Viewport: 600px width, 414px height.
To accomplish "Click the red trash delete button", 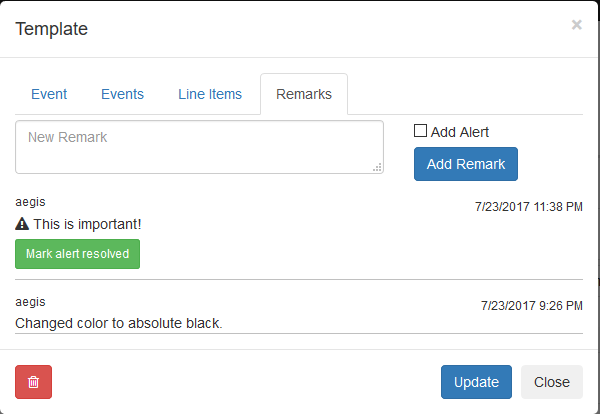I will click(33, 382).
